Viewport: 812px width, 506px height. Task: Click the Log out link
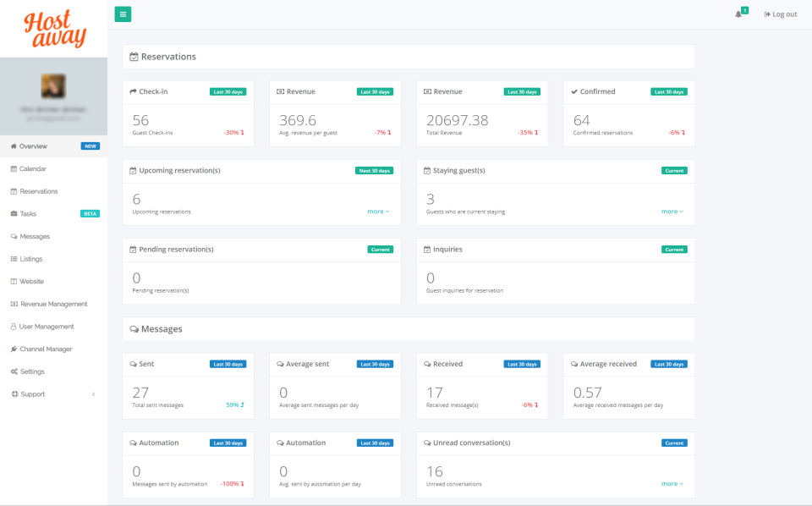coord(781,14)
